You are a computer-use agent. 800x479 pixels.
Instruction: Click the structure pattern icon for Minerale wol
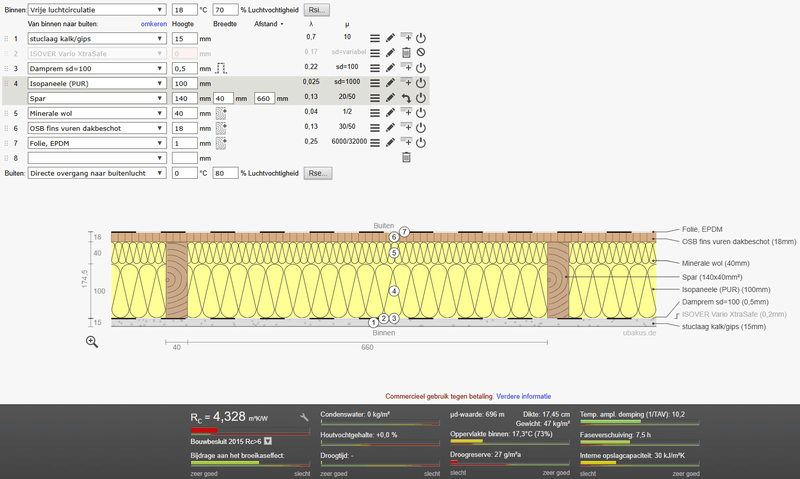[x=221, y=113]
